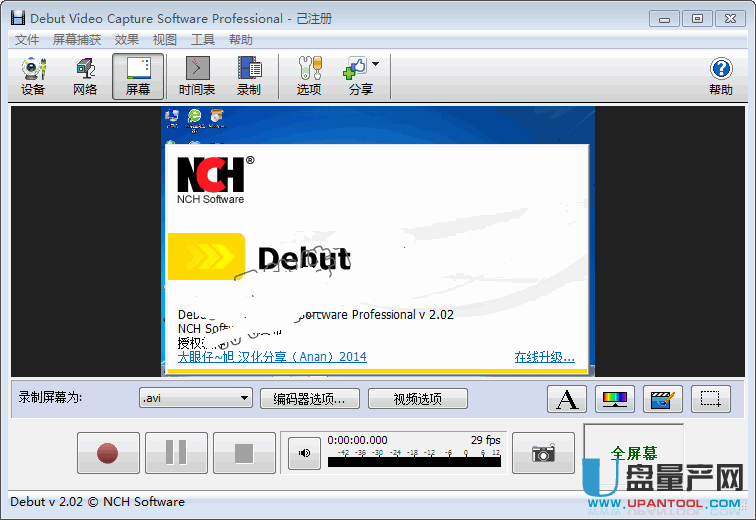
Task: Start recording with the red button
Action: tap(108, 453)
